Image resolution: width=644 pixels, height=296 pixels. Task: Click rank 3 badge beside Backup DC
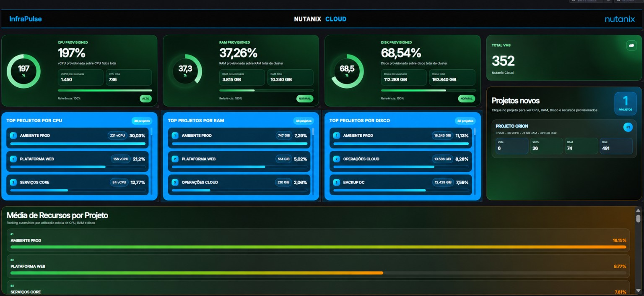click(336, 182)
